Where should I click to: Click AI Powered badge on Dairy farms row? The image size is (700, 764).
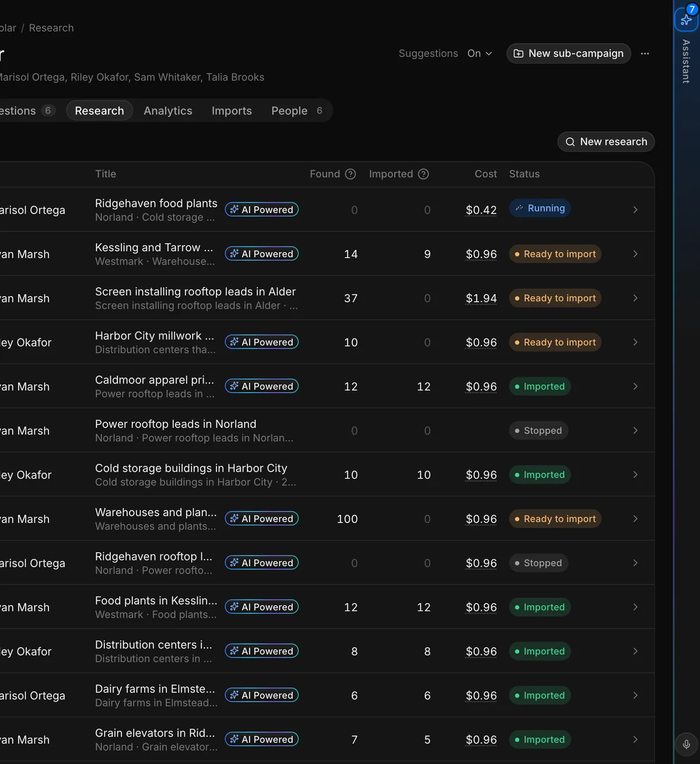coord(262,695)
